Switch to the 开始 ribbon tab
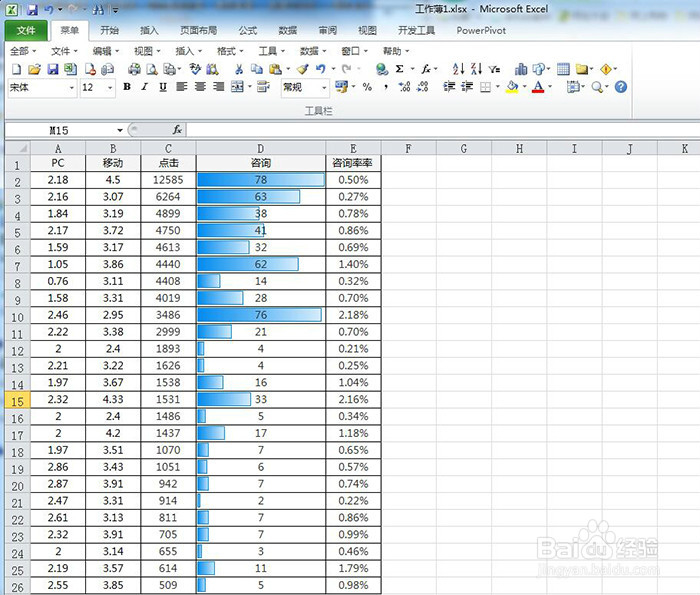The image size is (700, 595). (109, 30)
